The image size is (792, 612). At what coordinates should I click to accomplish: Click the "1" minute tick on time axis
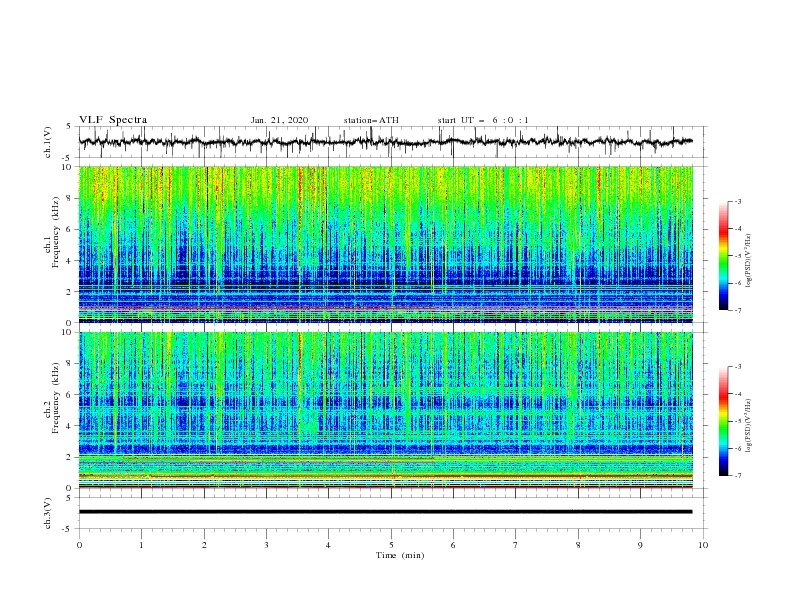click(141, 545)
